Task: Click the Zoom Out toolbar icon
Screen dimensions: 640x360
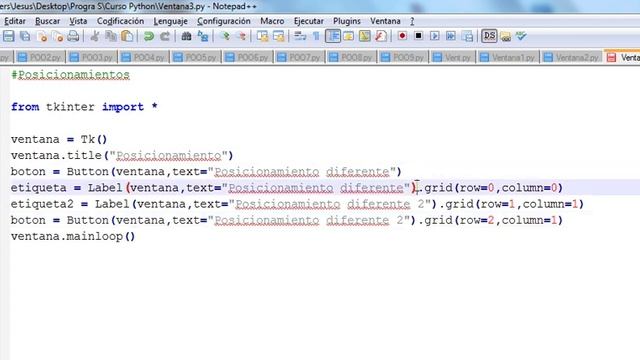Action: point(241,36)
